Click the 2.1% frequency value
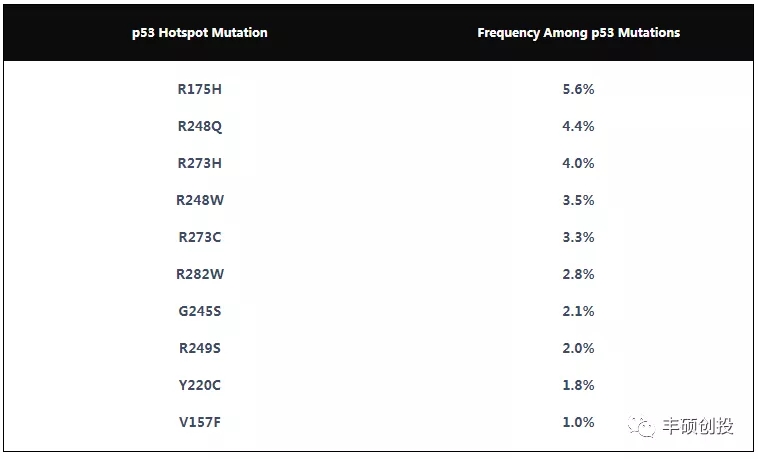758x459 pixels. (578, 311)
